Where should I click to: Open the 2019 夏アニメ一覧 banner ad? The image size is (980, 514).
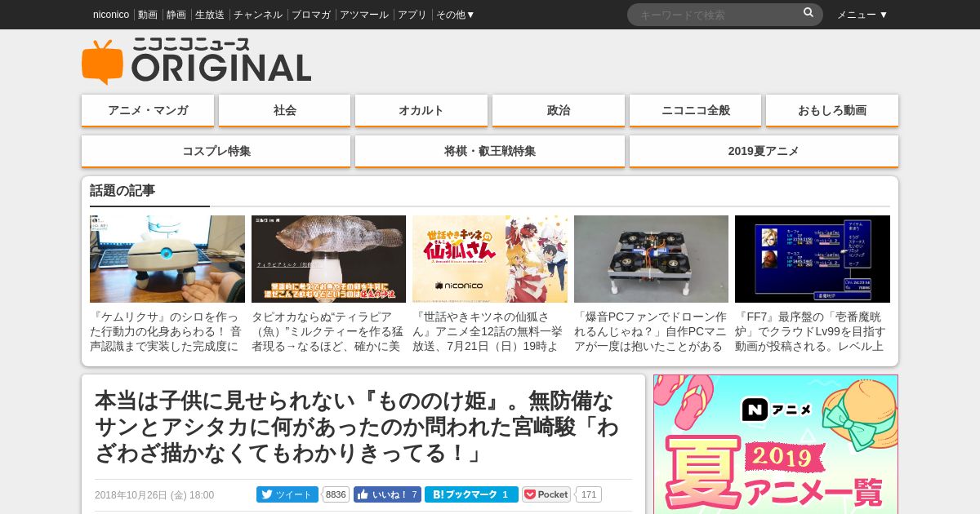point(776,445)
